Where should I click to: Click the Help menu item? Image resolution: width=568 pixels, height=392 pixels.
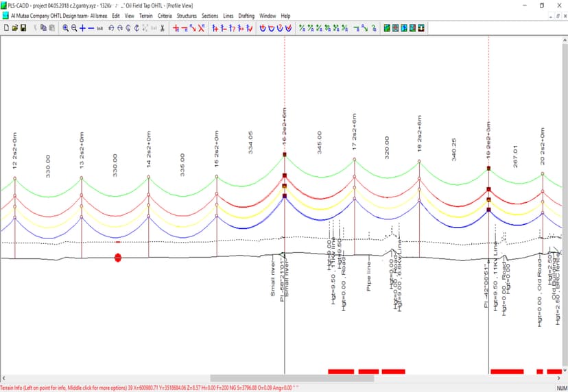285,15
